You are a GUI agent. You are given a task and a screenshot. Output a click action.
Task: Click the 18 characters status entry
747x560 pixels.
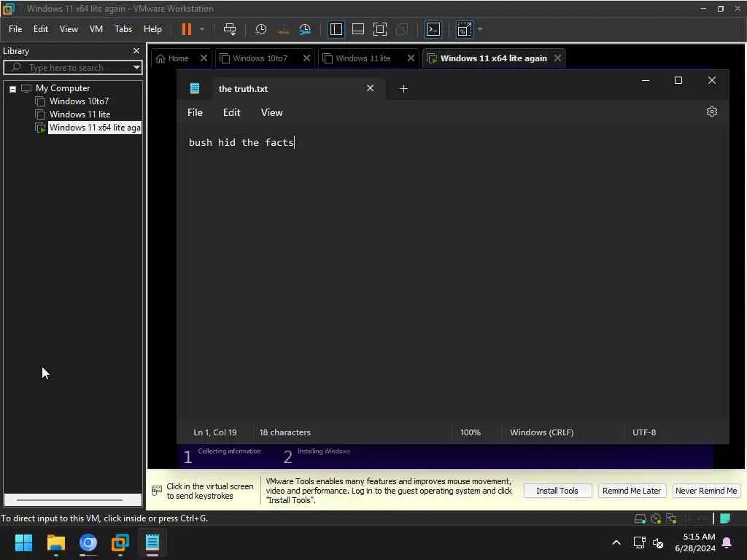tap(285, 432)
